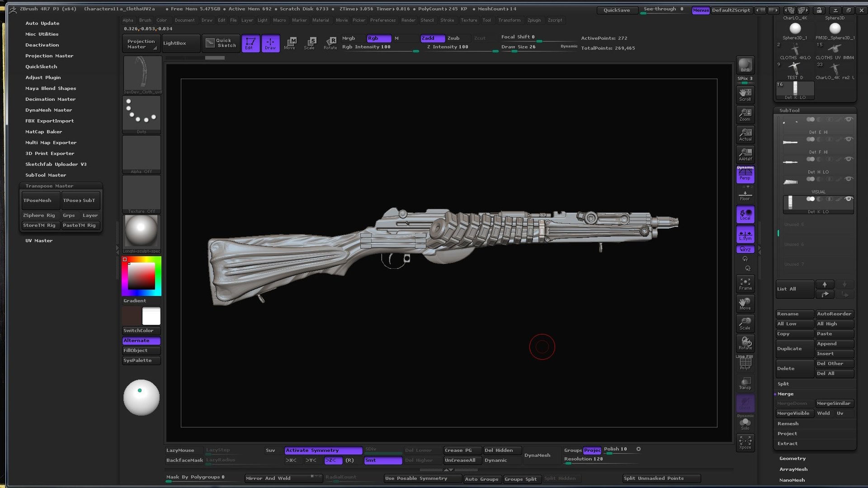Screen dimensions: 868x488
Task: Open the Transform menu
Action: 509,20
